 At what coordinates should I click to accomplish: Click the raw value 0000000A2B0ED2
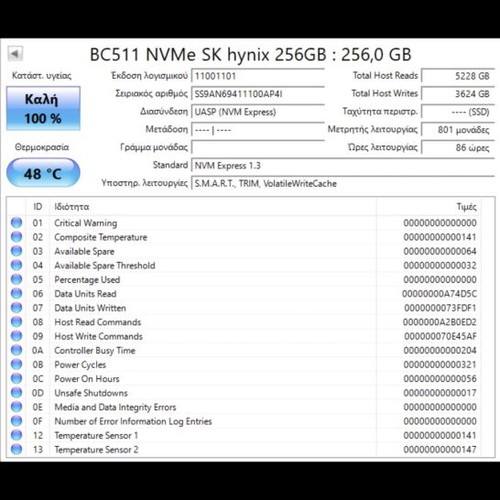coord(440,322)
